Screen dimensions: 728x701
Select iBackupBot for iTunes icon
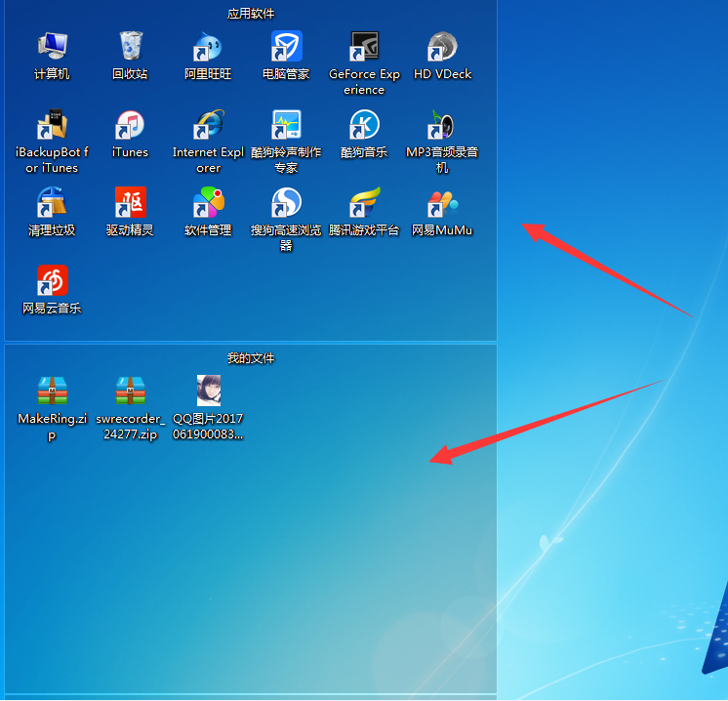click(52, 125)
